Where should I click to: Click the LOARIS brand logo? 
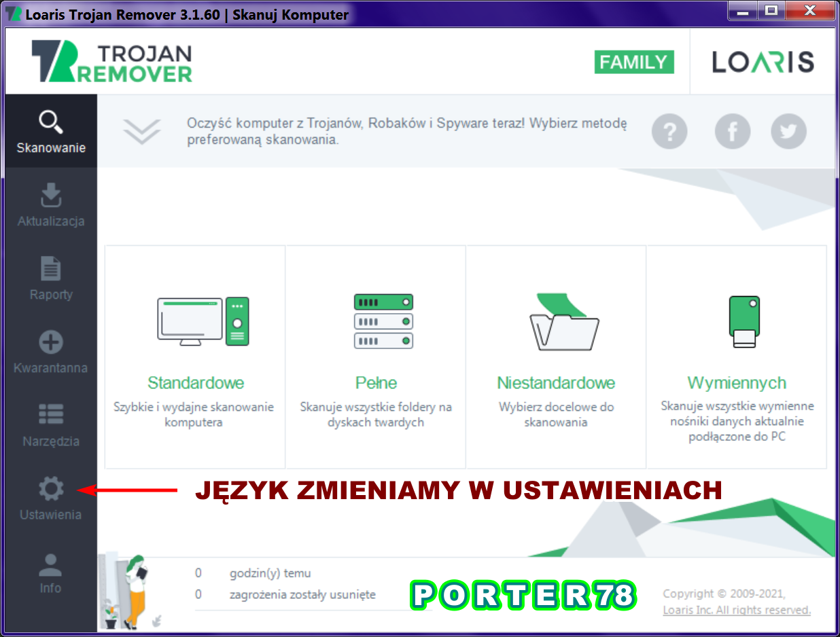(x=763, y=62)
